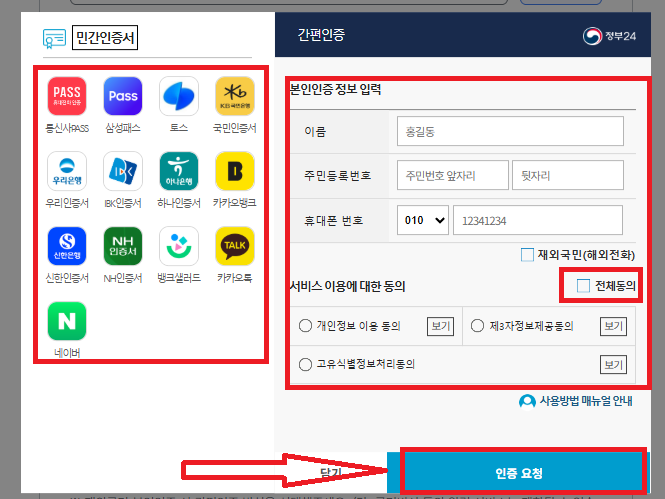665x499 pixels.
Task: Click 보기 for 개인정보 이용 동의
Action: click(440, 326)
